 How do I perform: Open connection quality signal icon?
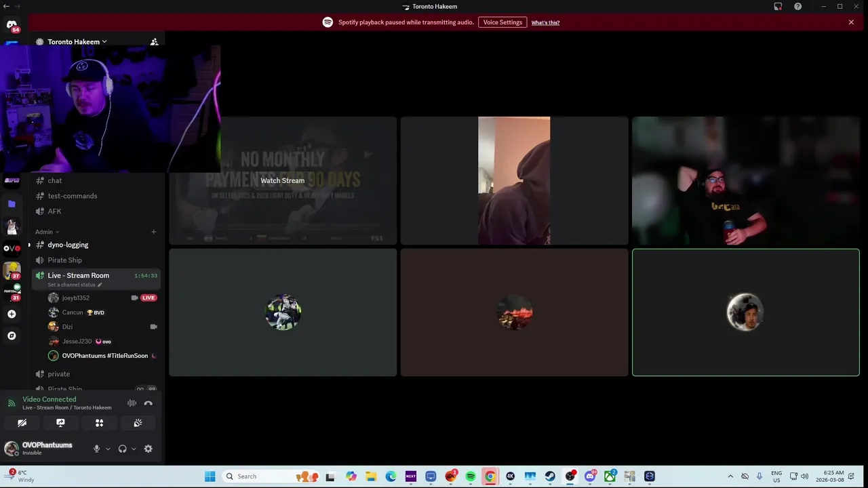click(x=12, y=403)
